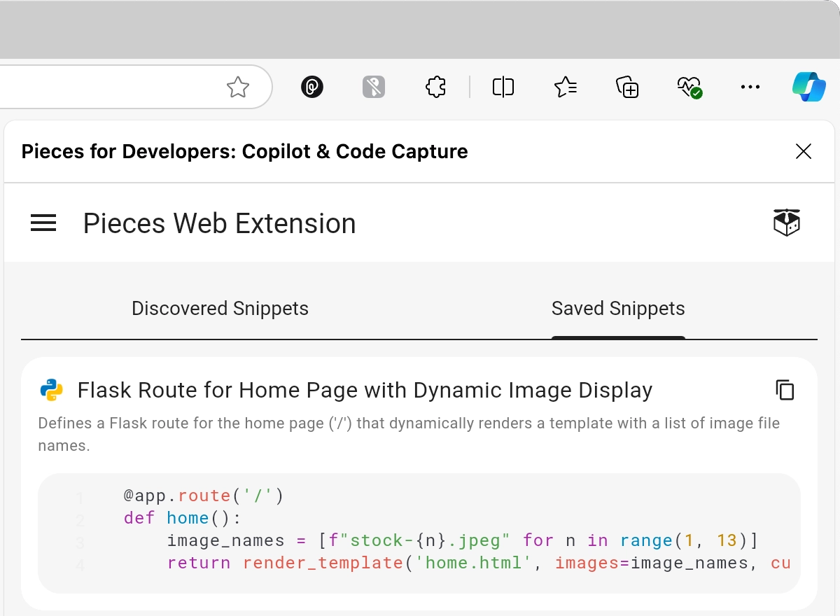Switch to the Discovered Snippets tab

[x=220, y=308]
